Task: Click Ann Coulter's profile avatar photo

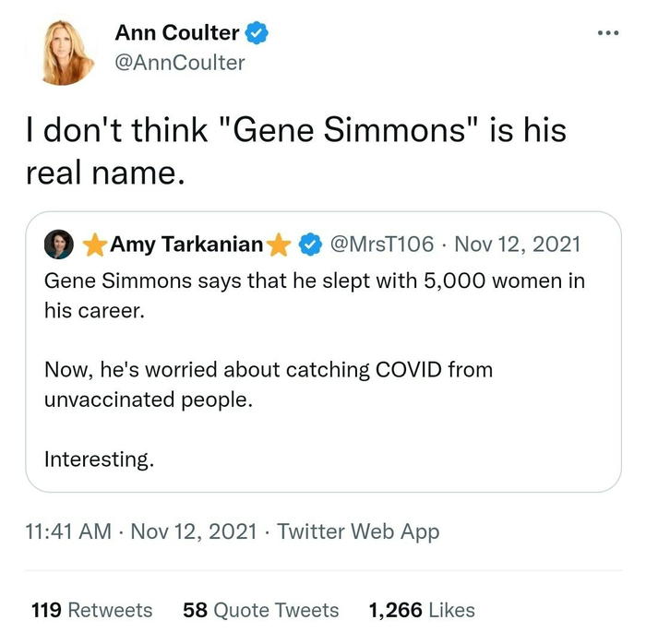Action: (66, 52)
